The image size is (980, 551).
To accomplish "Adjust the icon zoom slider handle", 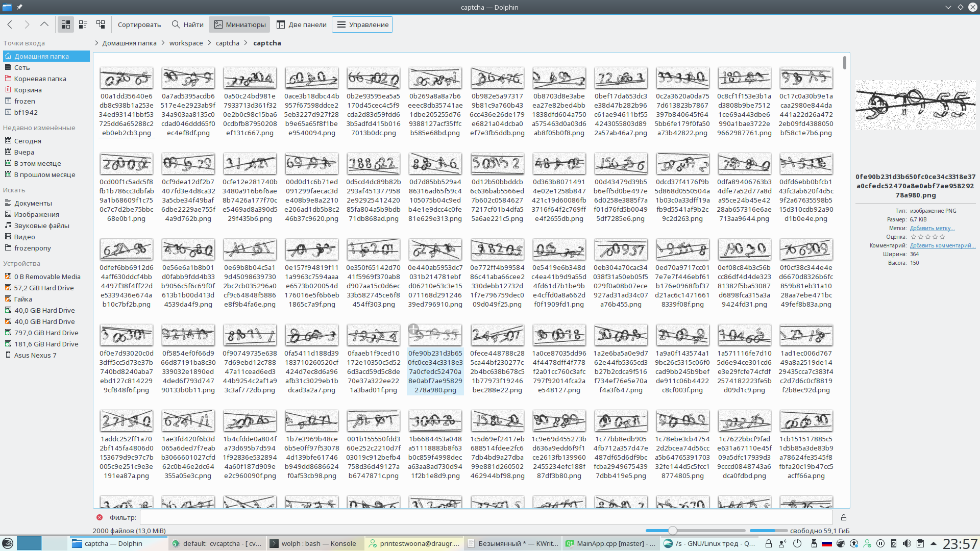I will click(x=673, y=531).
